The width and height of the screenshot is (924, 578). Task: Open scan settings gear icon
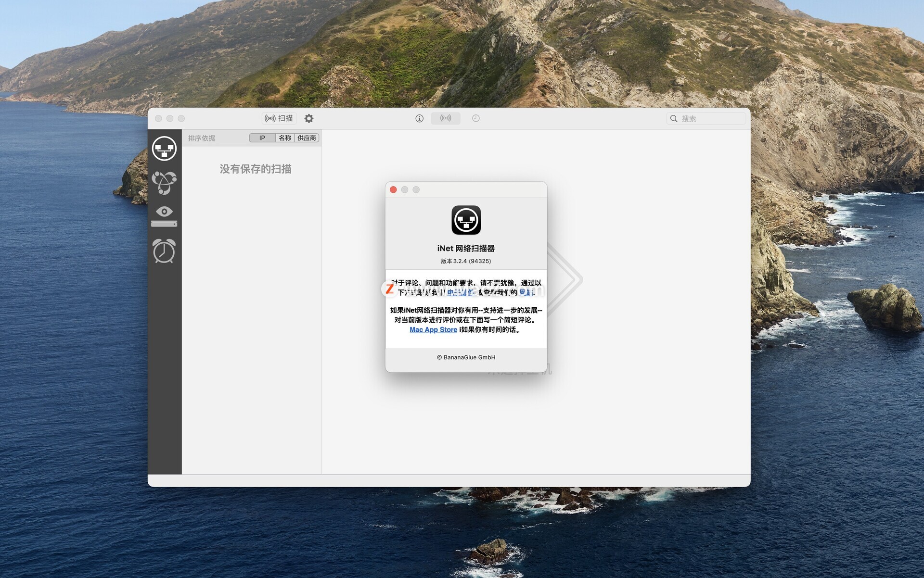pos(309,118)
